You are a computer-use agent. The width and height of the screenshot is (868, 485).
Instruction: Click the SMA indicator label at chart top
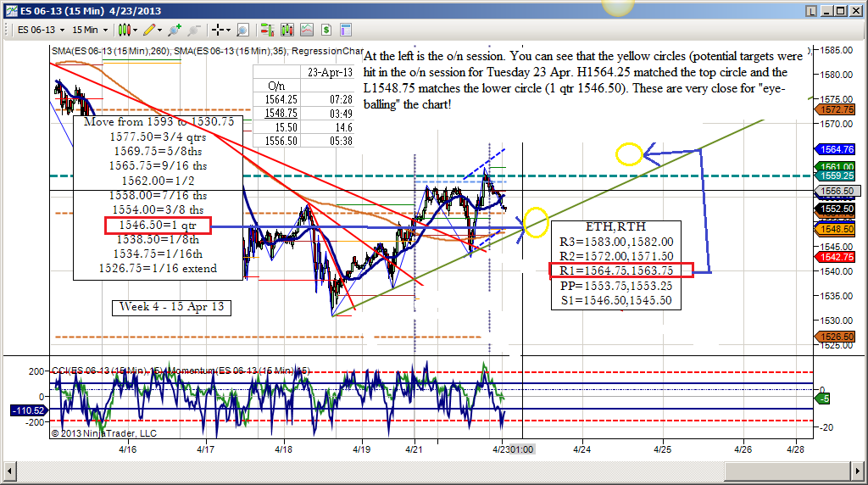tap(208, 51)
